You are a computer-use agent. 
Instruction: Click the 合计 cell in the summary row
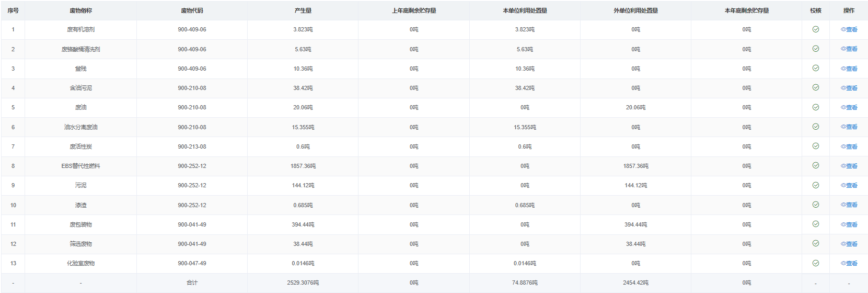tap(192, 283)
